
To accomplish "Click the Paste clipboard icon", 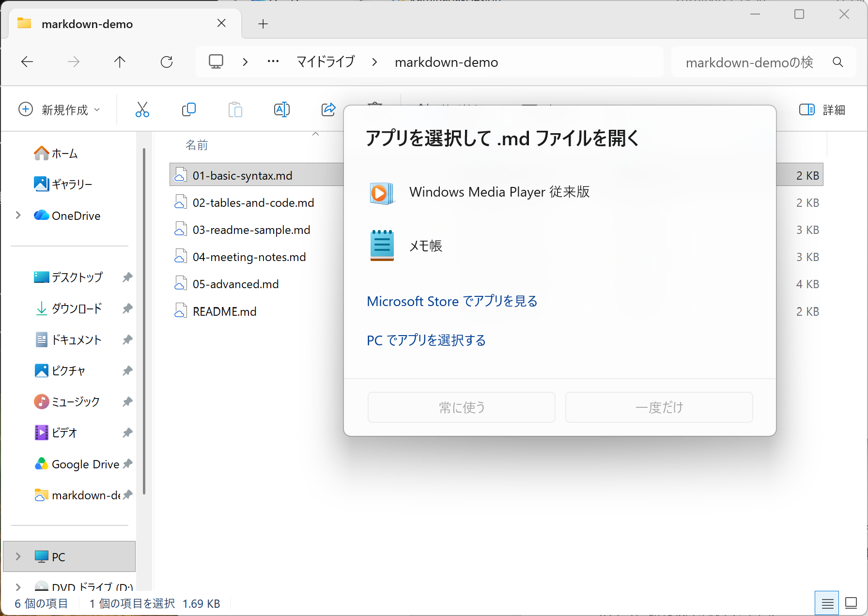I will pos(235,110).
